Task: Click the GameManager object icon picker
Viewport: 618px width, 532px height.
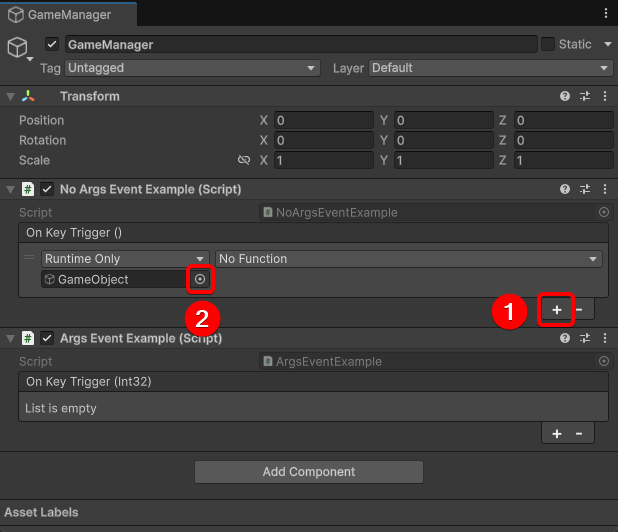Action: coord(18,48)
